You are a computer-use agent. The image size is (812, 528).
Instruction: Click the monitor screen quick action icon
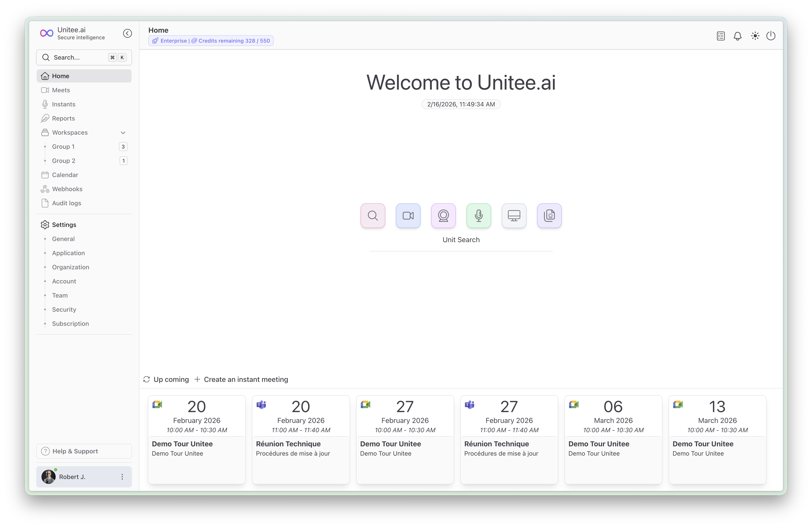[514, 216]
